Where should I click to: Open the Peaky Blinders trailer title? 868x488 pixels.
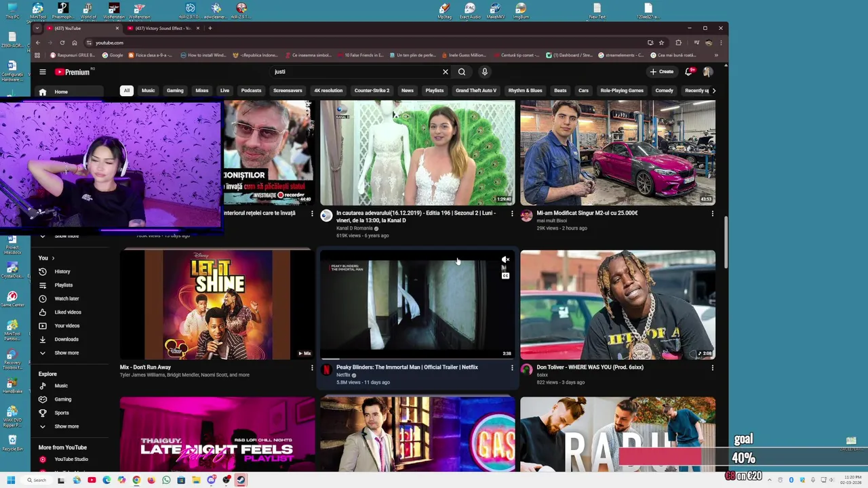[x=407, y=367]
